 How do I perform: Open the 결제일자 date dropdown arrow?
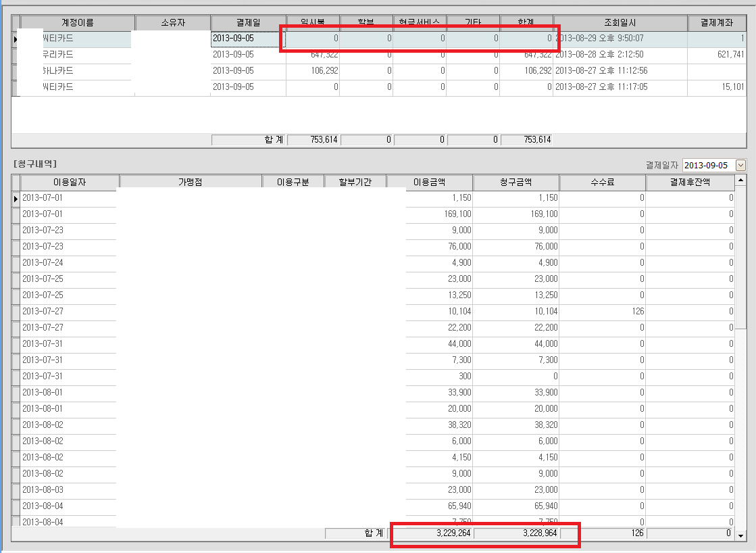(x=740, y=166)
